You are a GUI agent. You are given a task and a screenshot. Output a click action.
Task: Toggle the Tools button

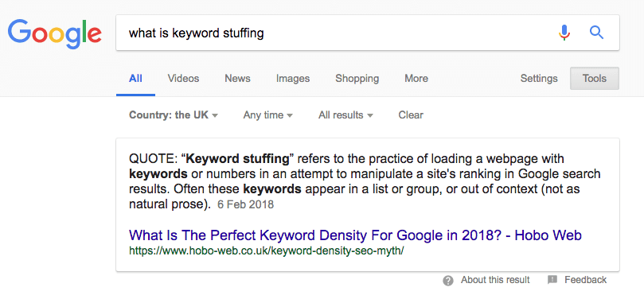click(595, 79)
